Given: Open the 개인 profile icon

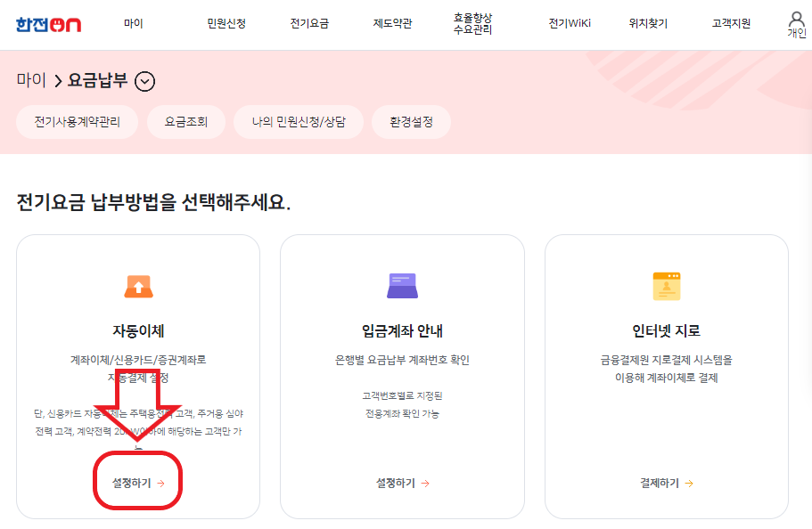Looking at the screenshot, I should coord(795,21).
